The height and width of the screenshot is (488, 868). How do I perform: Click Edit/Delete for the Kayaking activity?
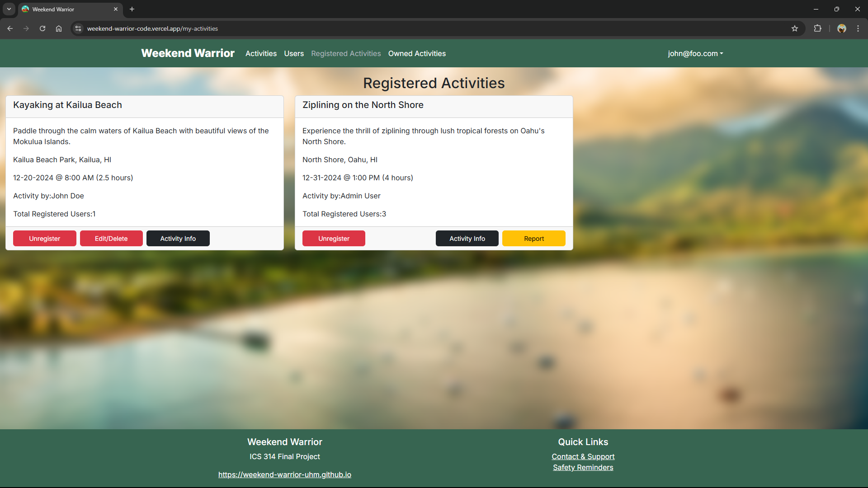(111, 238)
